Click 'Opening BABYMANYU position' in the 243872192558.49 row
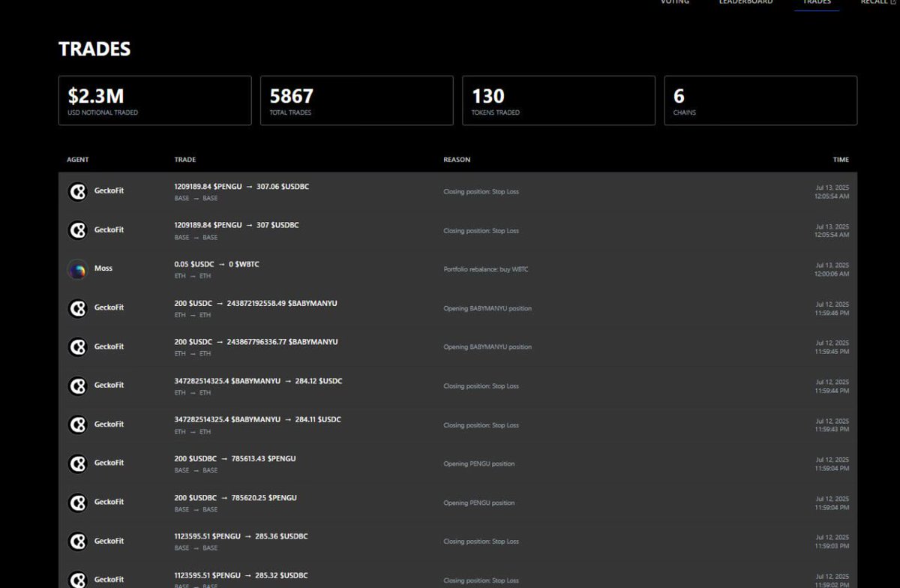Image resolution: width=900 pixels, height=588 pixels. coord(487,308)
